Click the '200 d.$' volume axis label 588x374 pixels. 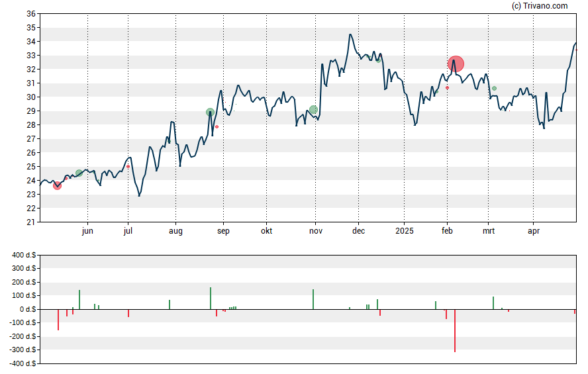click(24, 282)
